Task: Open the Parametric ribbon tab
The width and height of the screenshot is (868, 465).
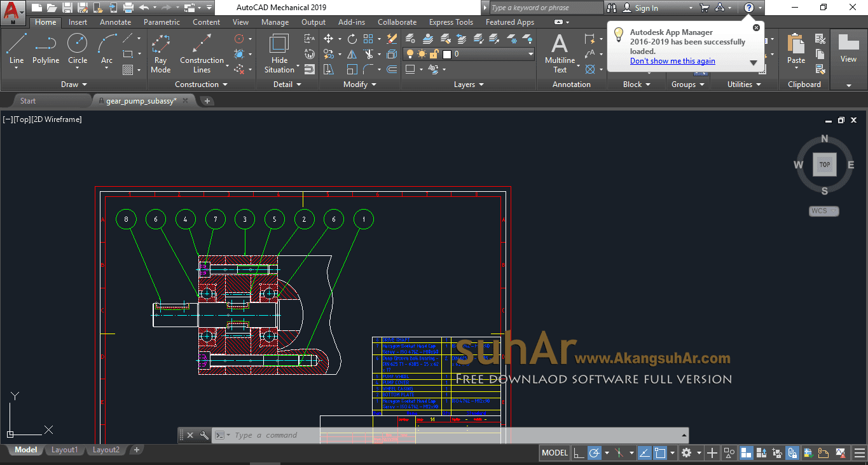Action: pos(162,22)
